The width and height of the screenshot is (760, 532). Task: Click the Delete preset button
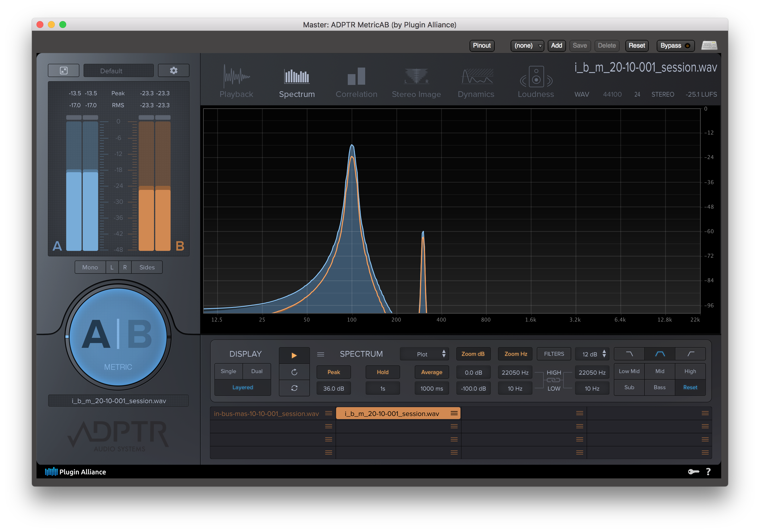(607, 46)
